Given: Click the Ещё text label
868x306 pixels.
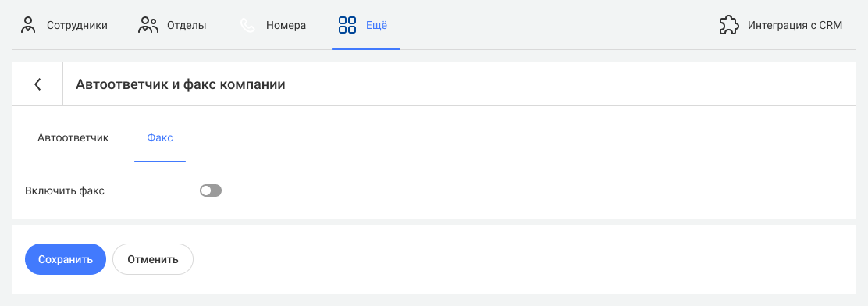Looking at the screenshot, I should click(x=377, y=25).
